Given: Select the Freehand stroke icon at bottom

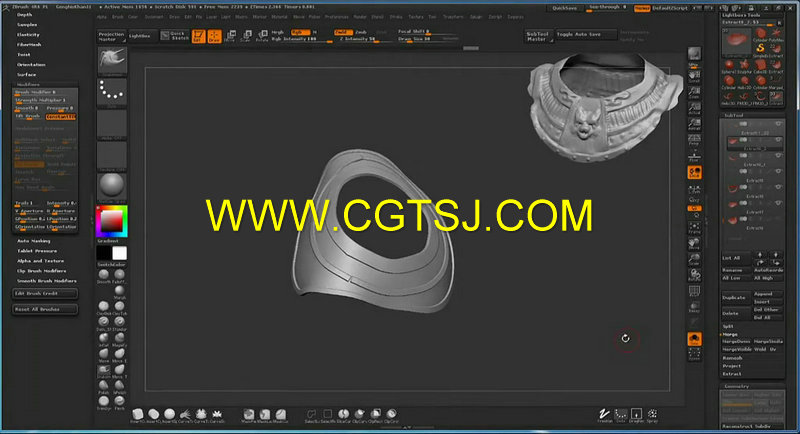Looking at the screenshot, I should pos(605,415).
